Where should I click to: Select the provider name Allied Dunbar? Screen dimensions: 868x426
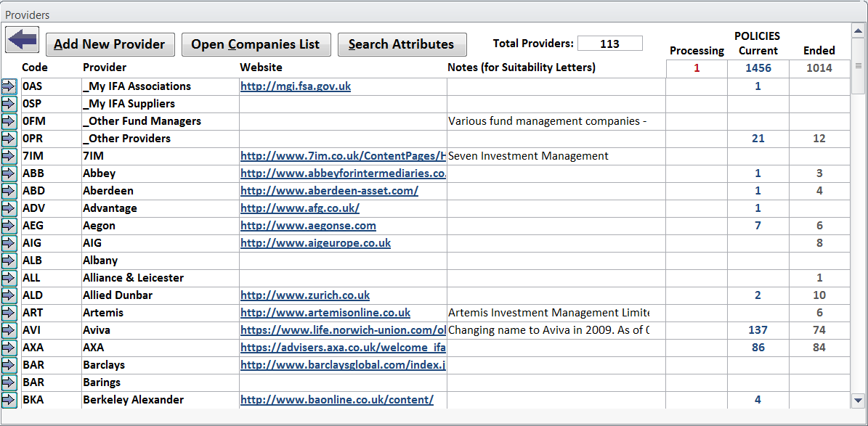tap(118, 295)
